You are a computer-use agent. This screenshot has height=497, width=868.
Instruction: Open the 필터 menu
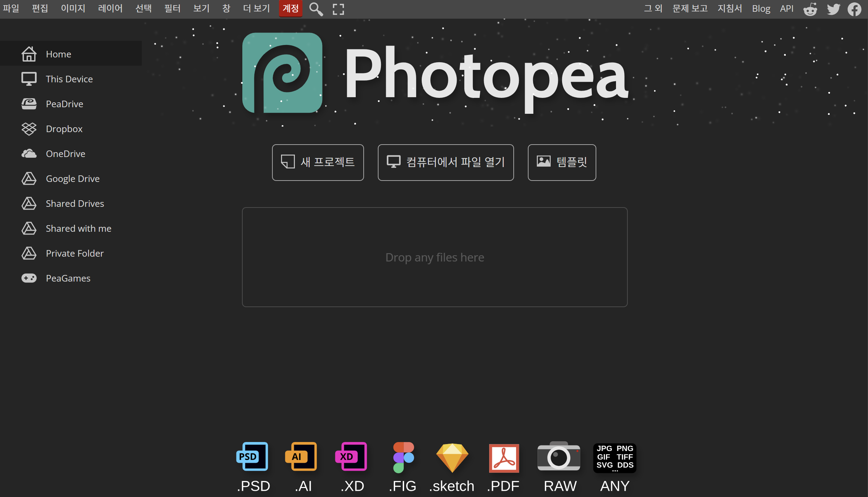pos(172,9)
